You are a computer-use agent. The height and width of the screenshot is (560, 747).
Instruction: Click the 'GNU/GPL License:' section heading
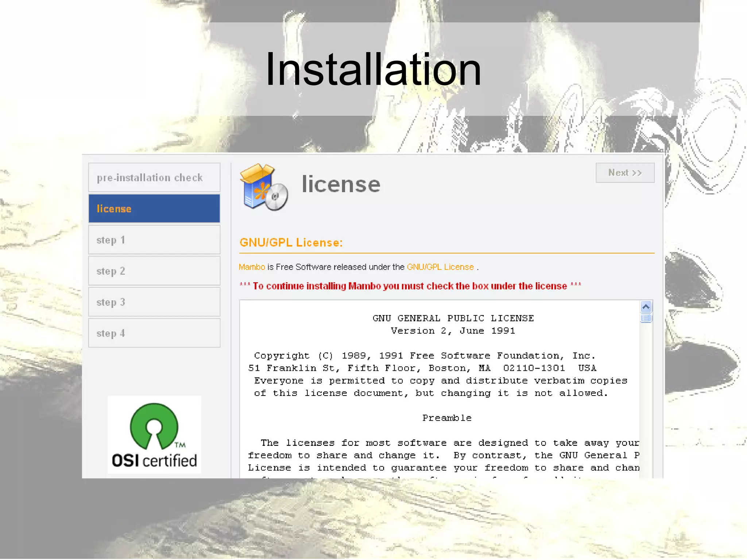(x=291, y=242)
